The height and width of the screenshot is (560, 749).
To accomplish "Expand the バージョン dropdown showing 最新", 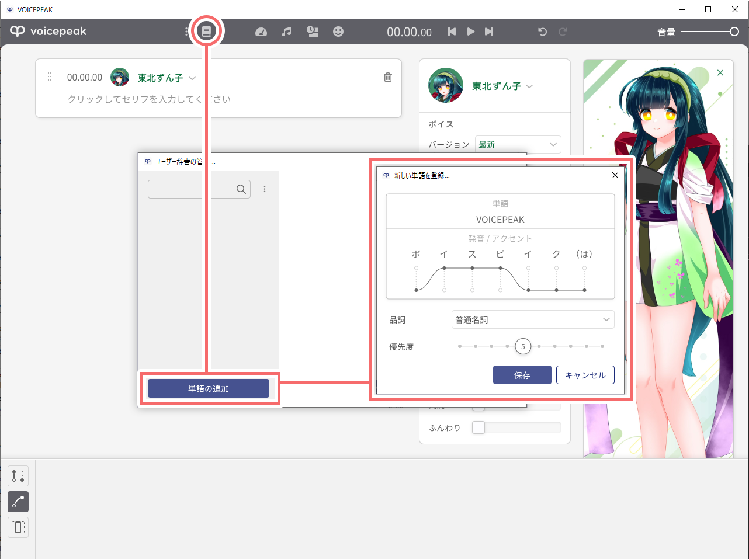I will tap(518, 144).
